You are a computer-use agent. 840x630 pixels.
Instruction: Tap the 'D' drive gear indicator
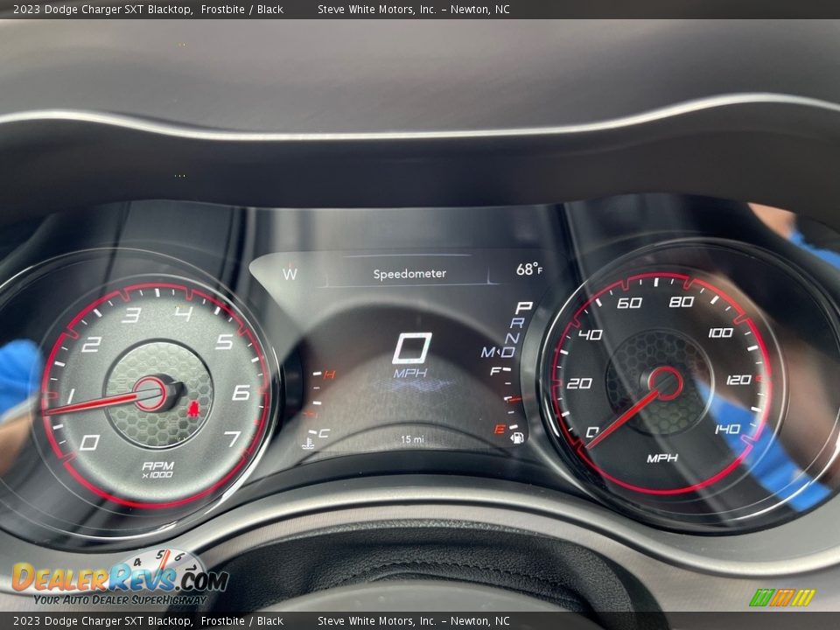coord(507,352)
